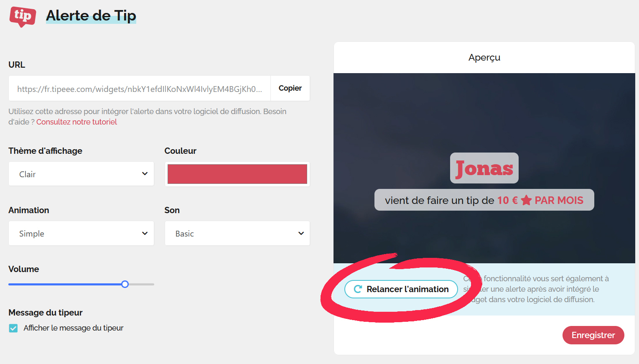Click the Aperçu panel heading

click(484, 58)
